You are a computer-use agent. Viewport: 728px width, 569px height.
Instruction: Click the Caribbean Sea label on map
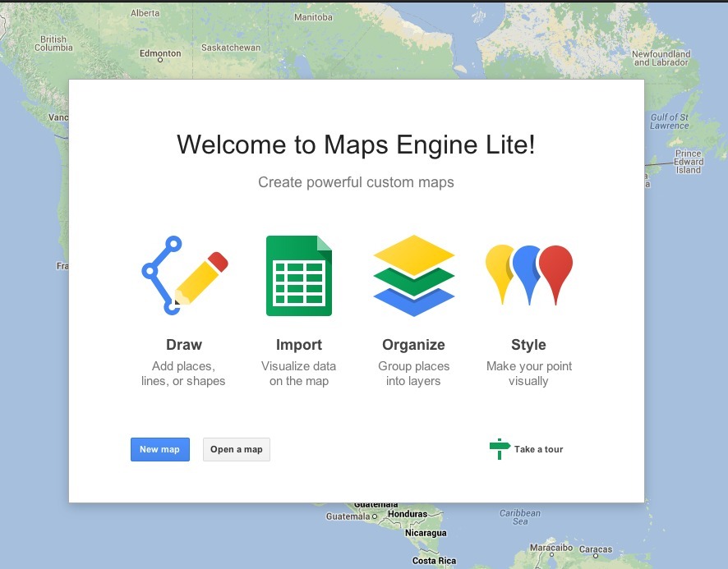coord(520,517)
